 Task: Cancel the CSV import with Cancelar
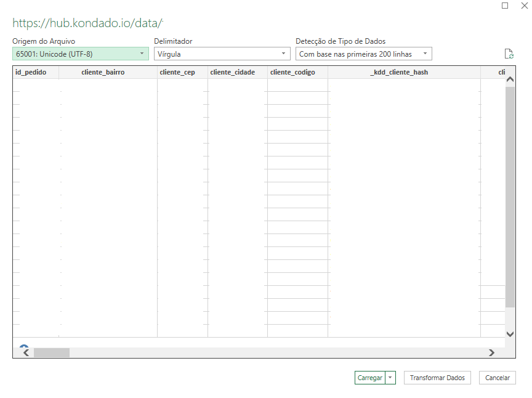(497, 378)
